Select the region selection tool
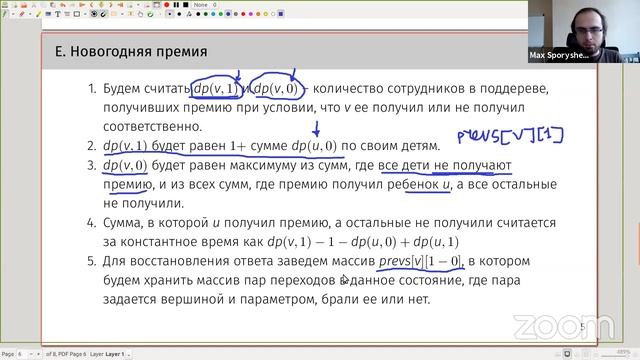The height and width of the screenshot is (360, 640). [x=113, y=14]
